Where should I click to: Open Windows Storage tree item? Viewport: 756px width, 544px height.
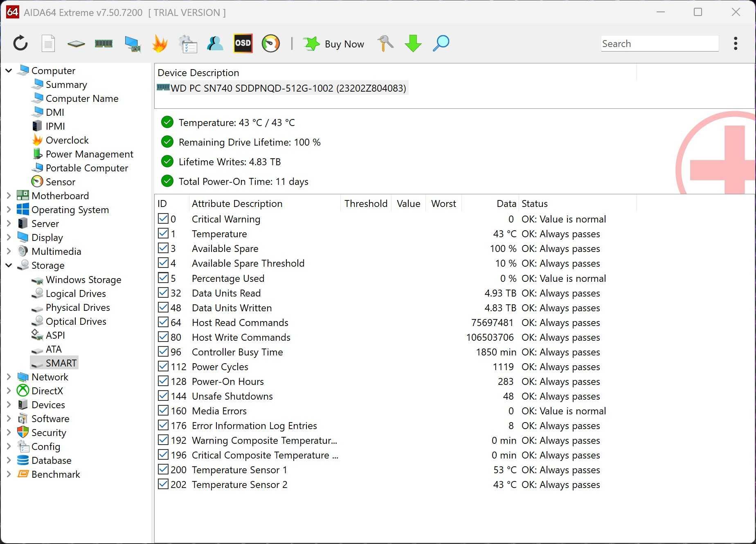[x=83, y=279]
